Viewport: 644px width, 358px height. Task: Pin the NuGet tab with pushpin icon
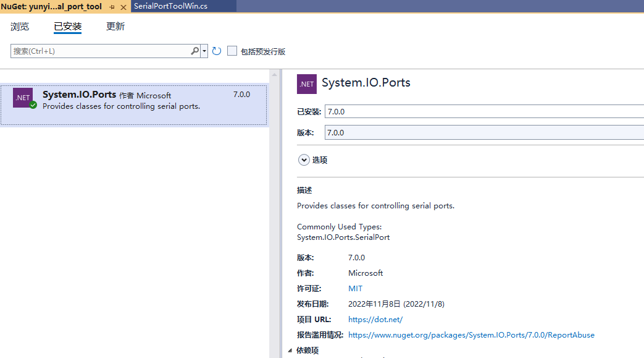[x=112, y=7]
